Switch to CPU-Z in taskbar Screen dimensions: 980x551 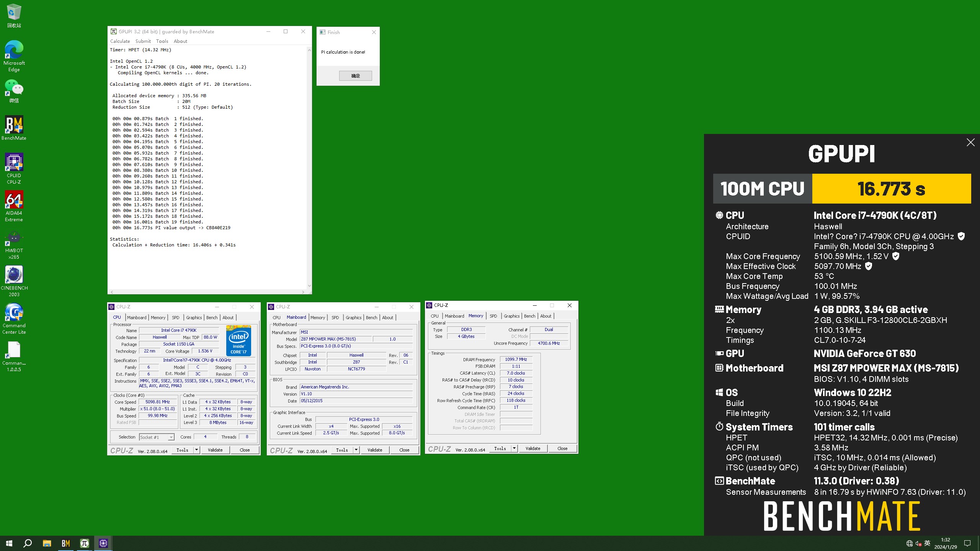pos(103,543)
